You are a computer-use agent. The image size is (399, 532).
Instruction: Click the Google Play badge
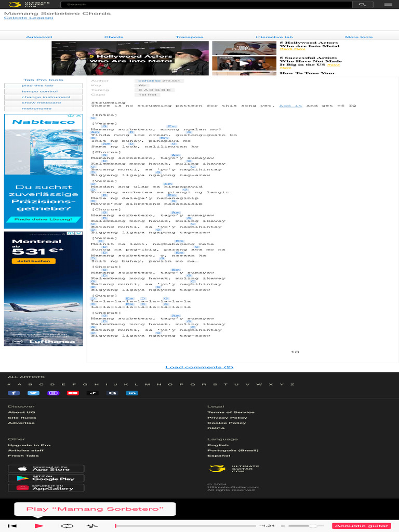pyautogui.click(x=46, y=478)
